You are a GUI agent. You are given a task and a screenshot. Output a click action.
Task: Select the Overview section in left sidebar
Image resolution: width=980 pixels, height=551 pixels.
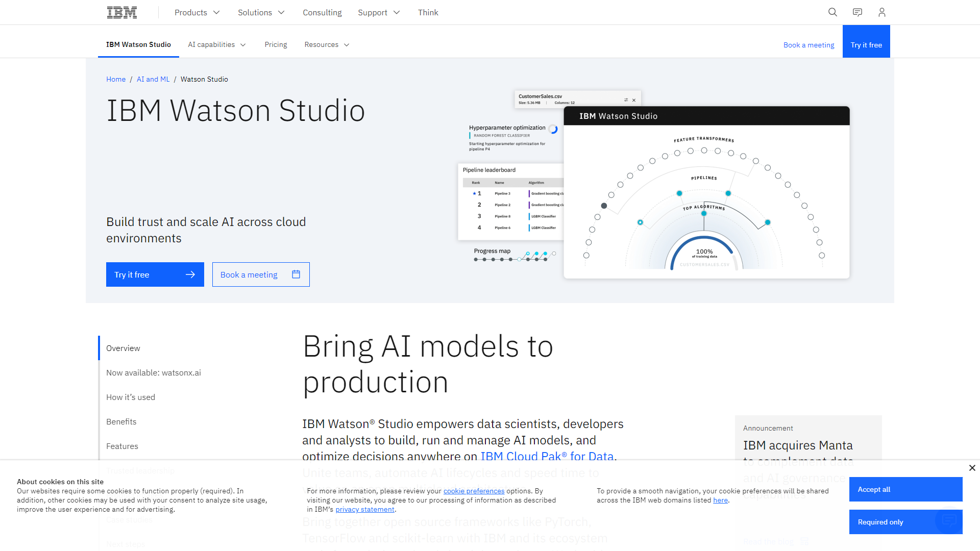[x=123, y=348]
